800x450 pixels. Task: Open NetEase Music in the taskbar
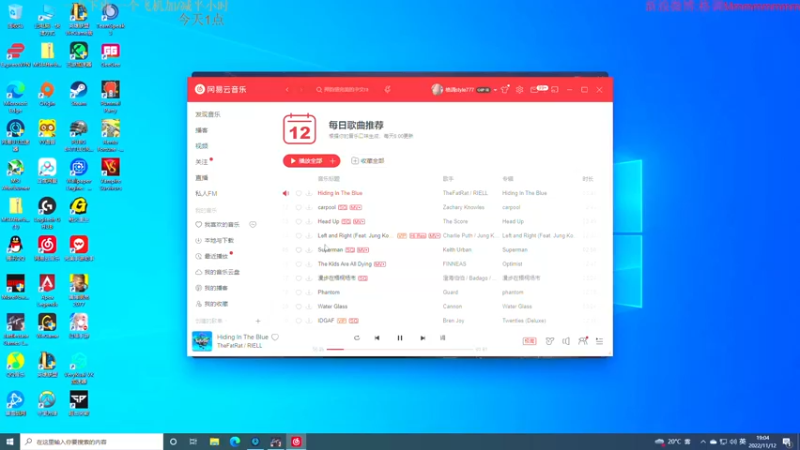296,442
